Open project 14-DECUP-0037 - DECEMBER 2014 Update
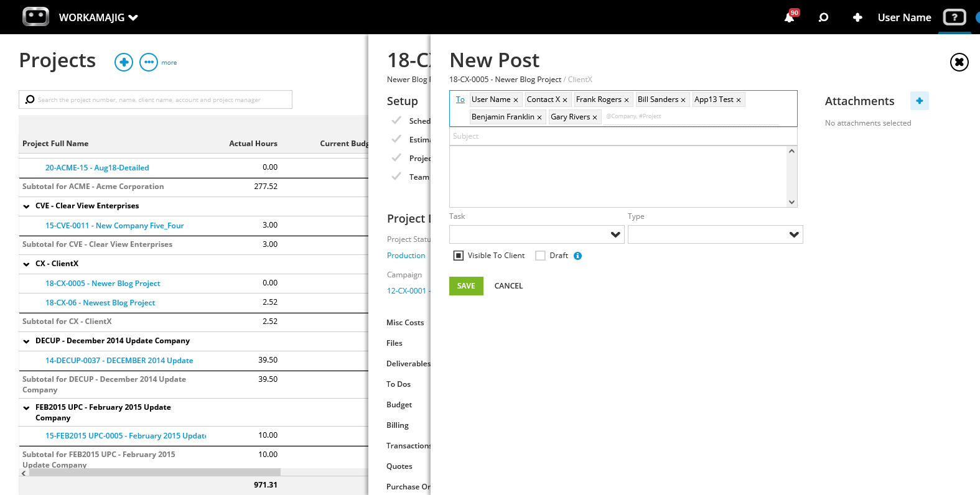The height and width of the screenshot is (495, 980). pos(119,361)
